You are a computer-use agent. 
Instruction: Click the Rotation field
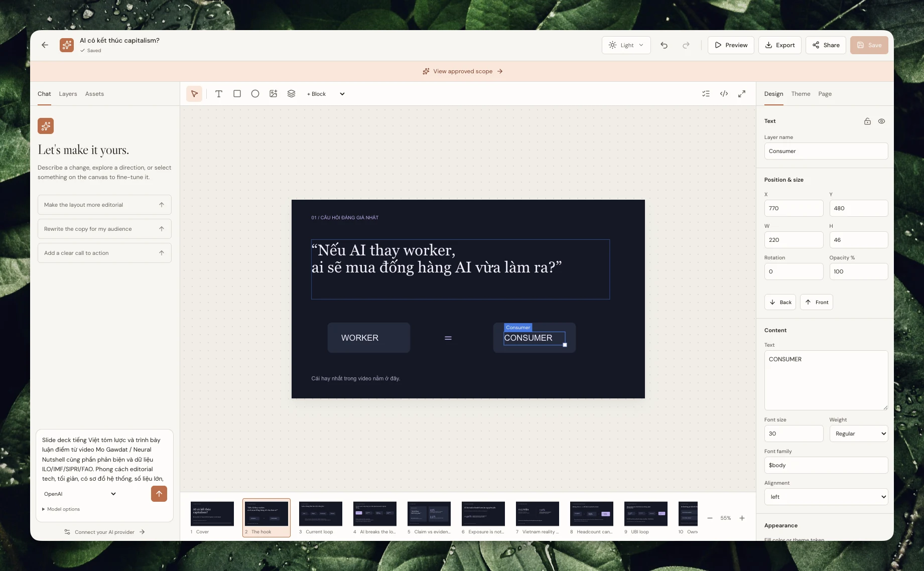click(794, 271)
